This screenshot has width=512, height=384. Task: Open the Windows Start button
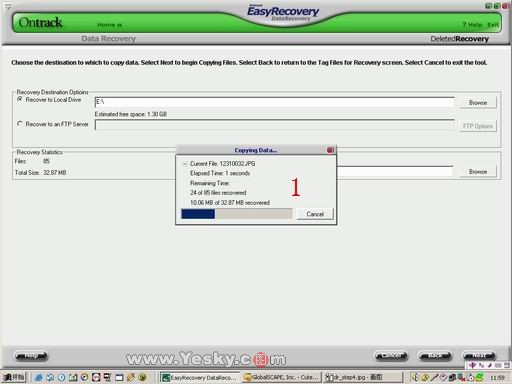tap(14, 377)
